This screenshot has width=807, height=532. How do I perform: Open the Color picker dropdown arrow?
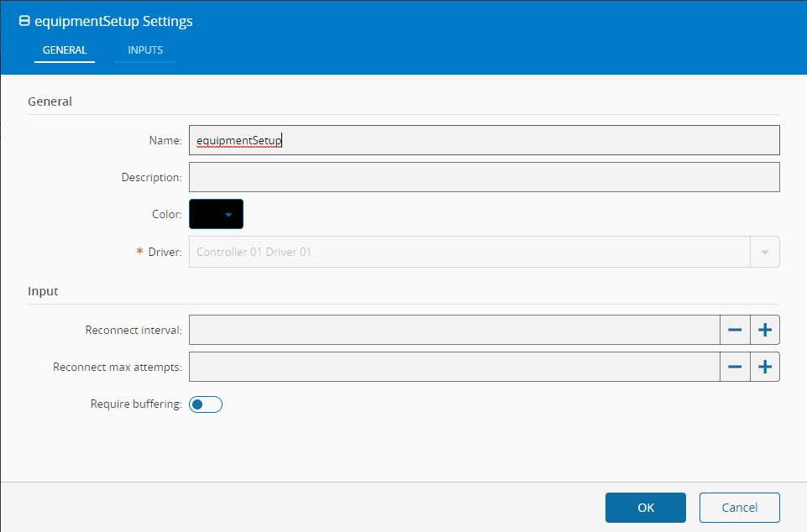228,215
